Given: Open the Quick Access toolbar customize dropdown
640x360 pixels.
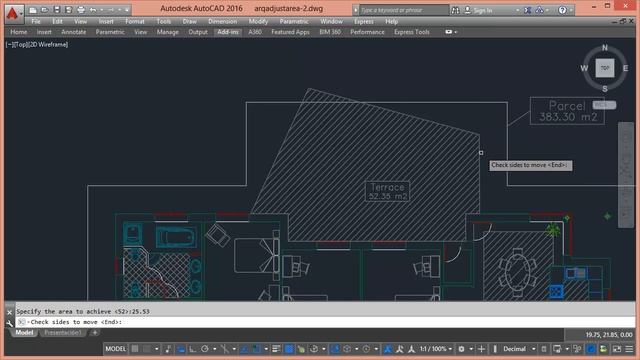Looking at the screenshot, I should [127, 10].
